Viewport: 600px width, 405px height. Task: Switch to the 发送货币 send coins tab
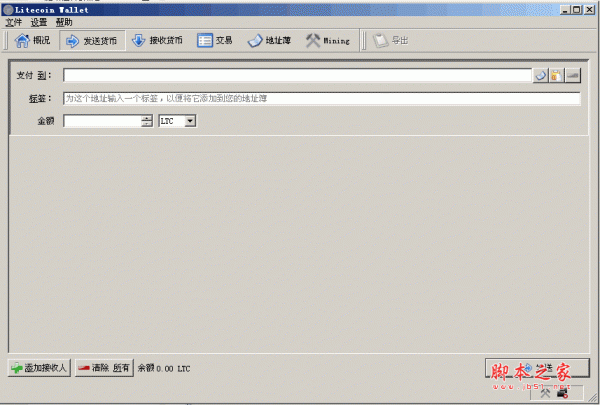pos(92,41)
